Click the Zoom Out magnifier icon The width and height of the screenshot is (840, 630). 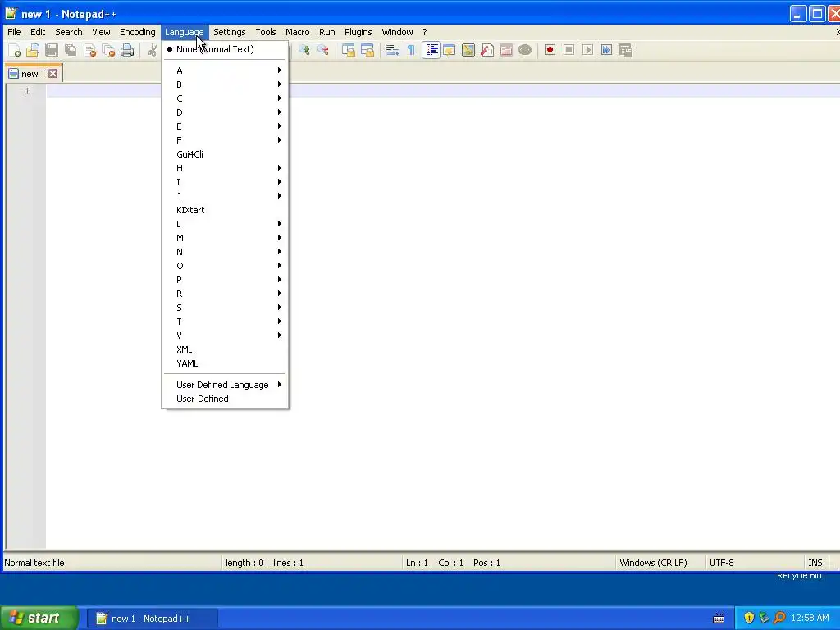(322, 50)
